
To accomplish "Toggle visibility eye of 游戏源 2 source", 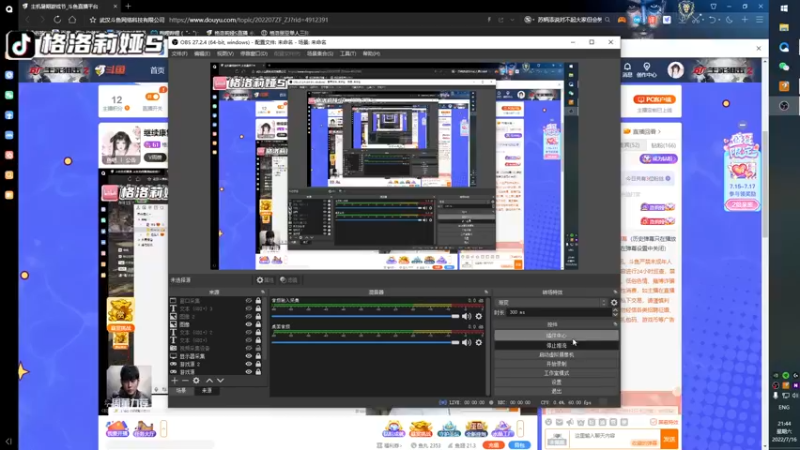I will (248, 364).
